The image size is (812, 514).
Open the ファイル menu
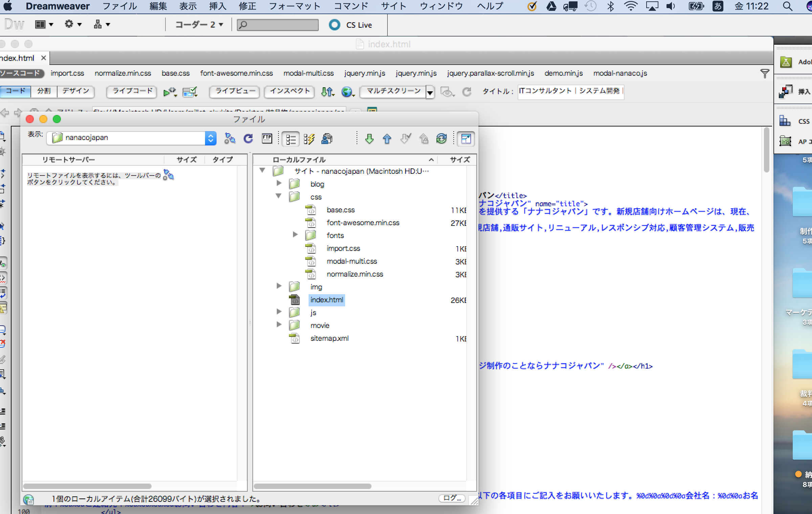click(119, 6)
